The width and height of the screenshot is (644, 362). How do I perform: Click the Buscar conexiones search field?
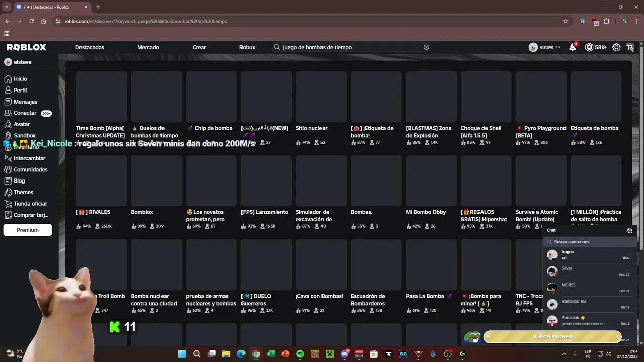(589, 242)
